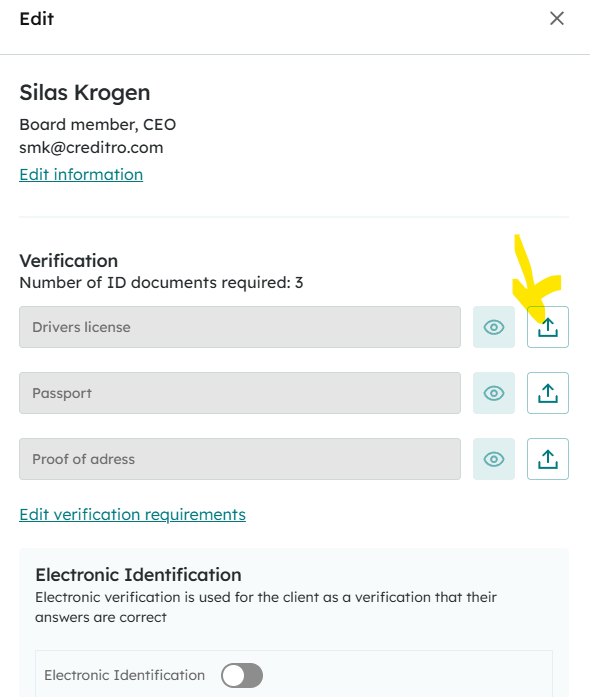This screenshot has width=590, height=697.
Task: View the Drivers license document
Action: pos(494,327)
